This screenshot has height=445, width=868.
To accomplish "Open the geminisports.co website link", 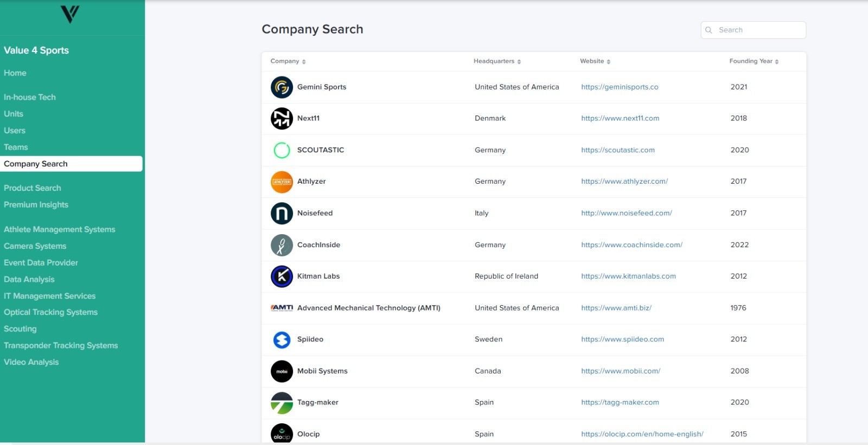I will (x=620, y=87).
